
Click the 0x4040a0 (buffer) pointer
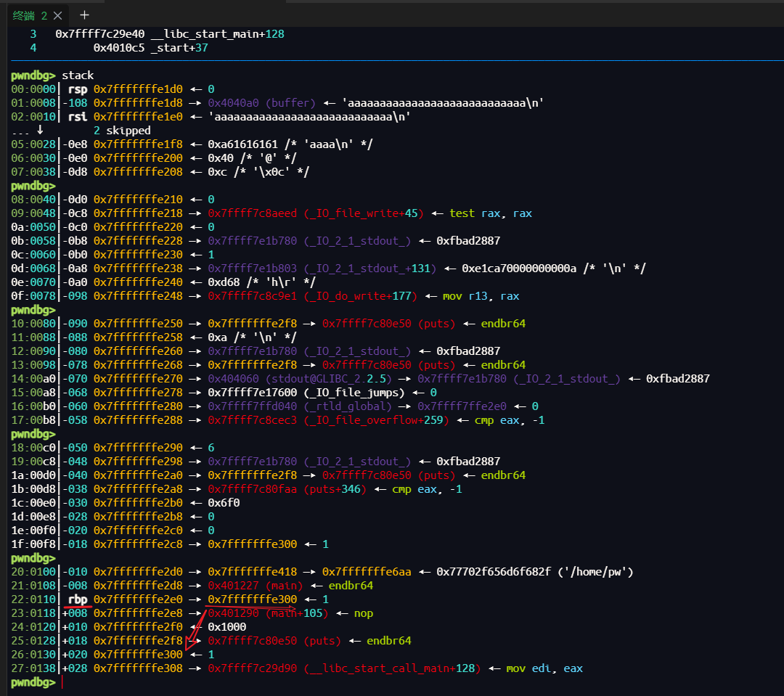(261, 103)
